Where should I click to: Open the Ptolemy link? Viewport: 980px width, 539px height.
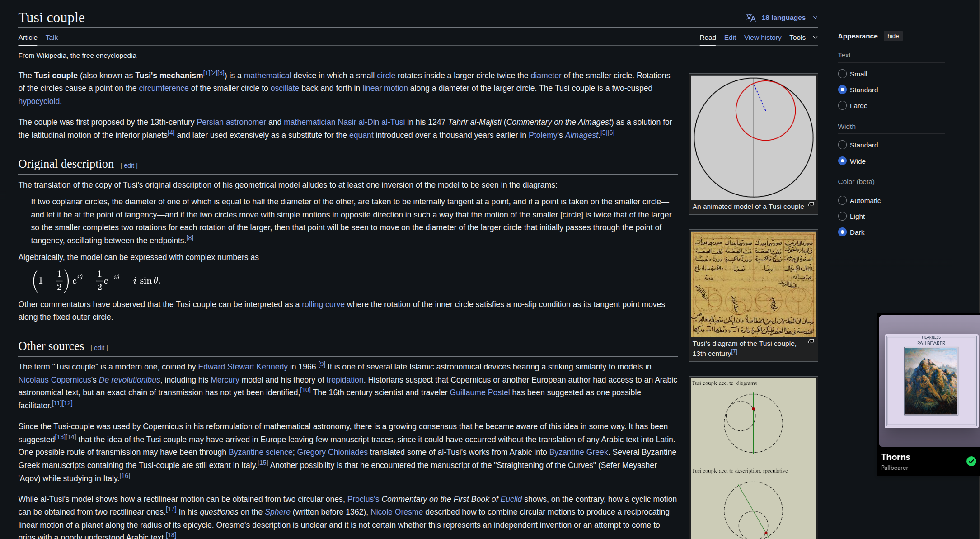(543, 135)
